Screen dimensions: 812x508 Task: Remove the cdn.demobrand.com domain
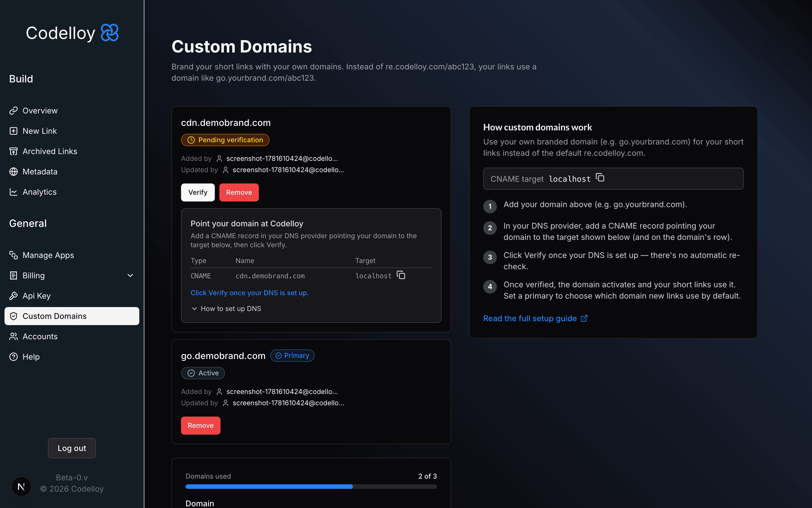[239, 192]
